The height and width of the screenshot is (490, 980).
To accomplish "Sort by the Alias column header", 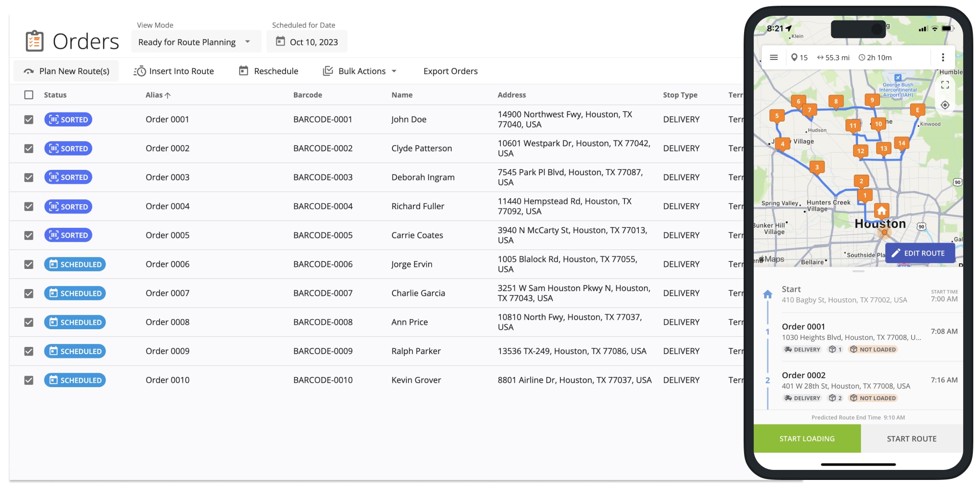I will (158, 95).
